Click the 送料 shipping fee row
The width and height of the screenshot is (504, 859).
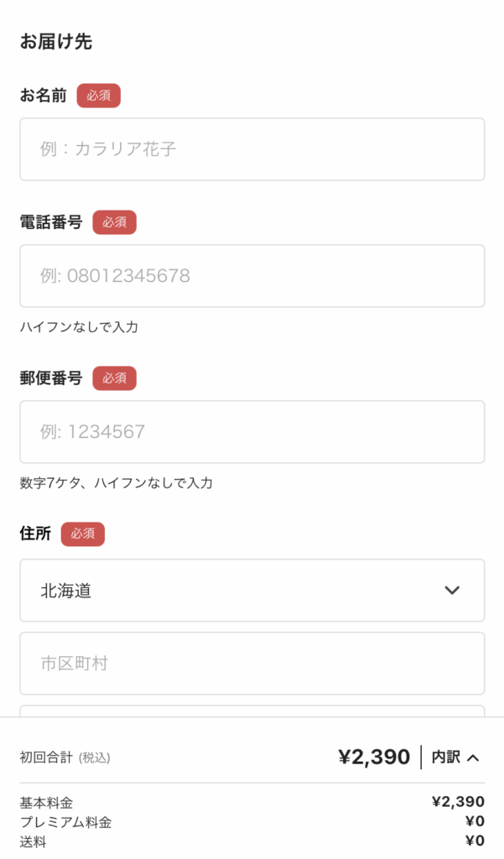point(252,841)
